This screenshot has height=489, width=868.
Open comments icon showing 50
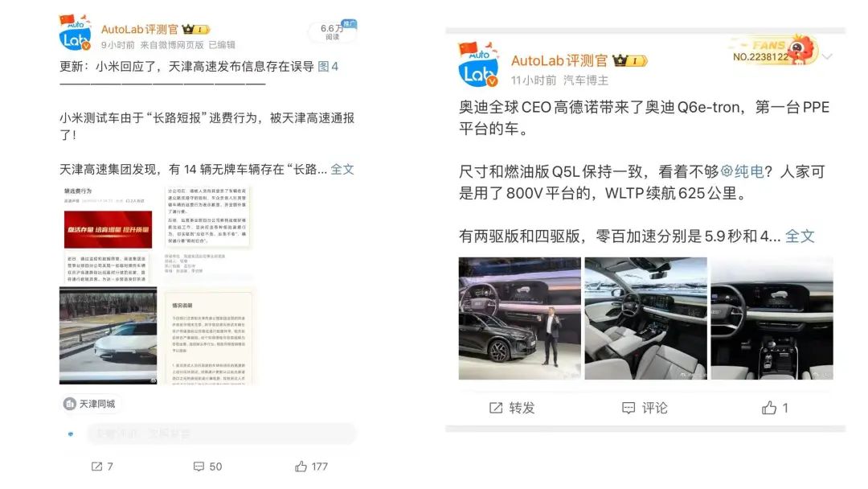tap(199, 466)
